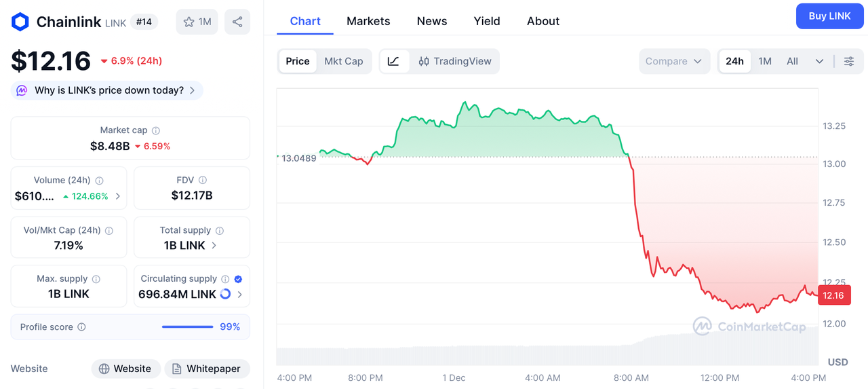This screenshot has width=868, height=389.
Task: Add LINK to watchlist star button
Action: pos(197,22)
